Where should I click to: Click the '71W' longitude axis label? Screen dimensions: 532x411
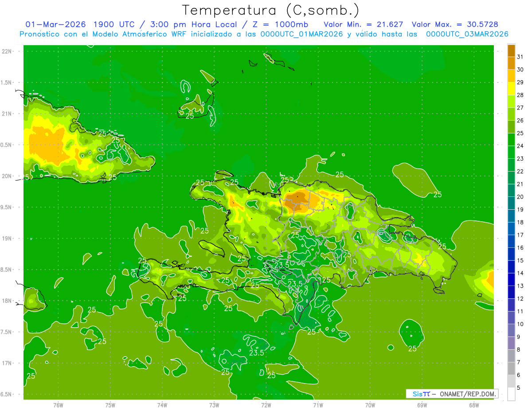318,405
